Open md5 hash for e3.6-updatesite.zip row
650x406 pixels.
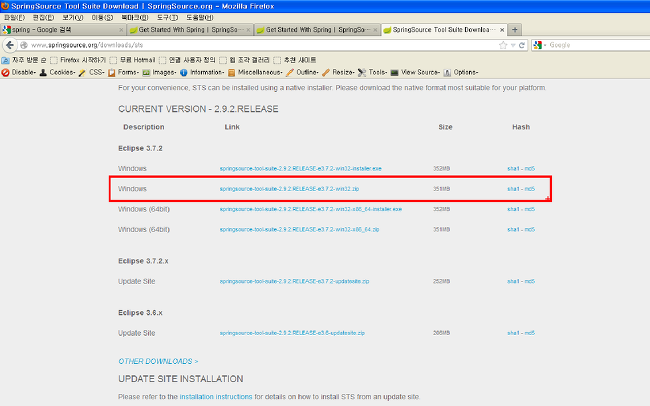coord(530,333)
